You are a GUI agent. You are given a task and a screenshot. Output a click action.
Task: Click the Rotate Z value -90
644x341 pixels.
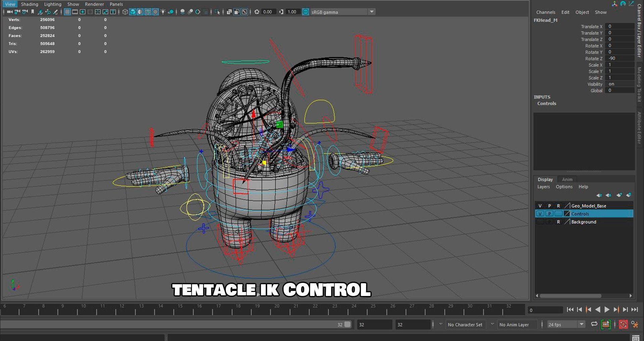tap(620, 58)
